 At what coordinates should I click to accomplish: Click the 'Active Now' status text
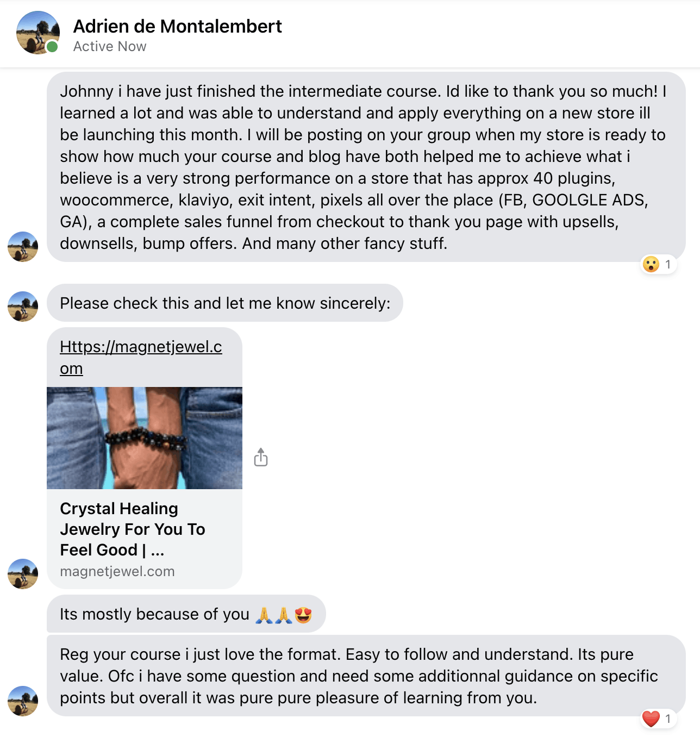tap(110, 47)
